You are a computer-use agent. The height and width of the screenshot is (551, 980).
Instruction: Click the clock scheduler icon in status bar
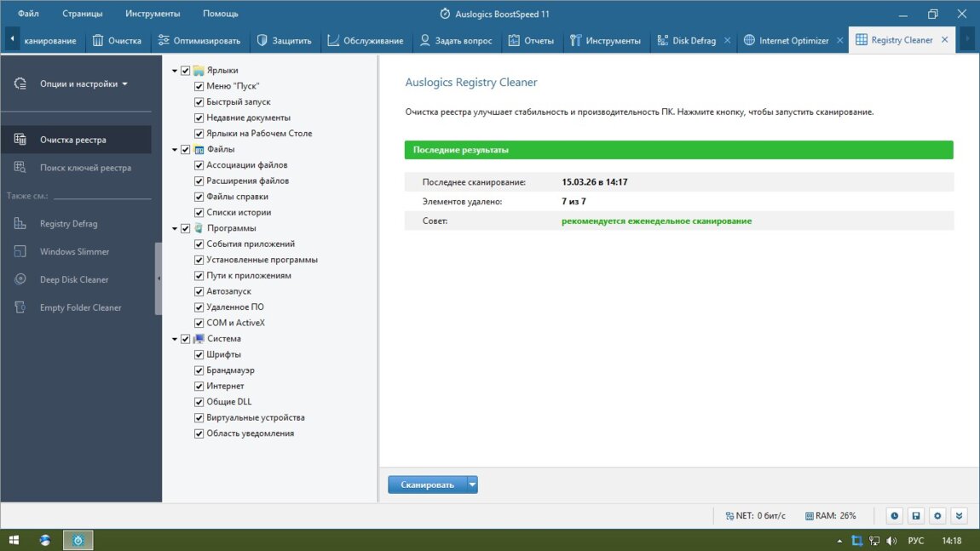pos(894,516)
